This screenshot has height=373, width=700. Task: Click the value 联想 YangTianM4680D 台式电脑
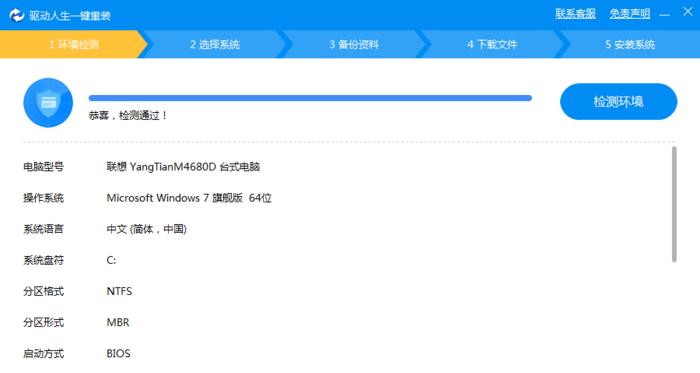[x=183, y=167]
